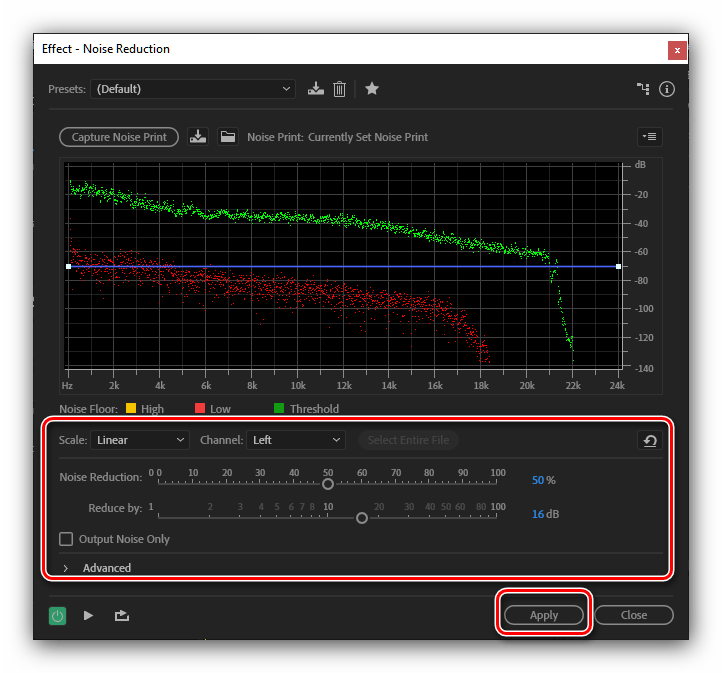Open the graph options menu icon
This screenshot has height=673, width=722.
650,137
